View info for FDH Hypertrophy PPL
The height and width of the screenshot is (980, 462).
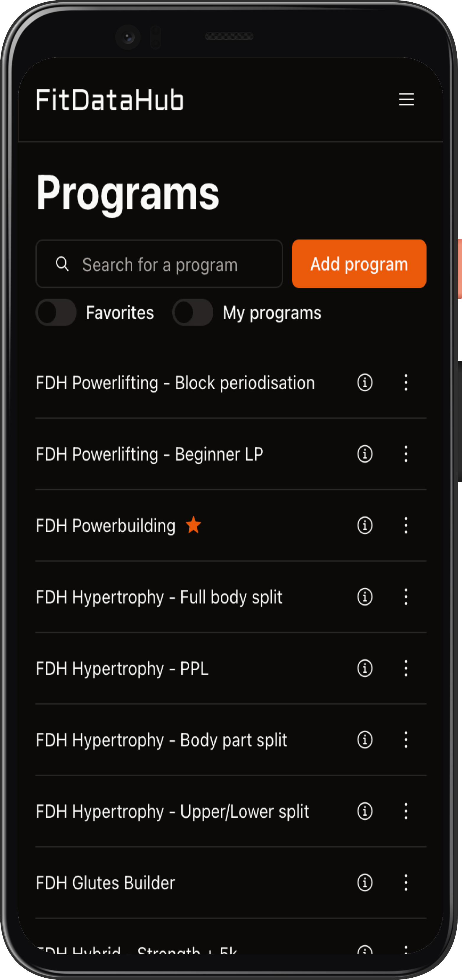tap(365, 668)
